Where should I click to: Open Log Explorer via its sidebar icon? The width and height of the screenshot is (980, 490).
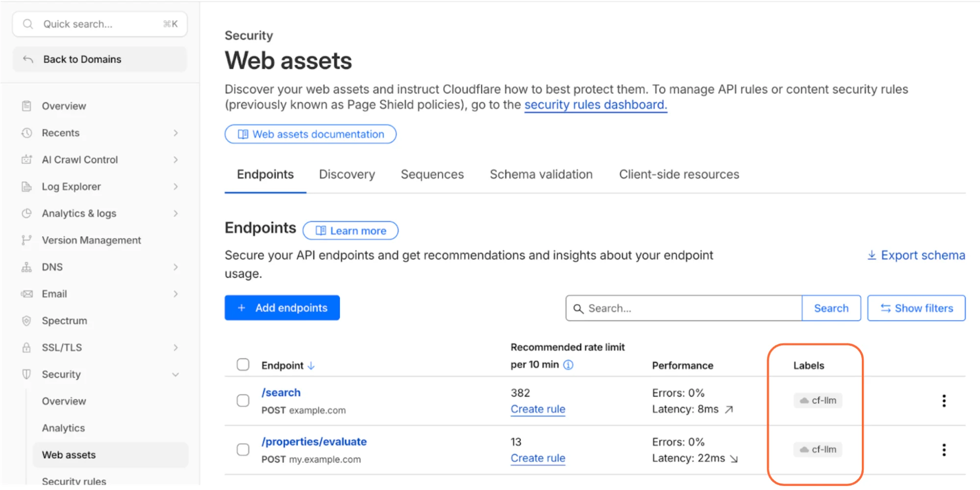27,186
